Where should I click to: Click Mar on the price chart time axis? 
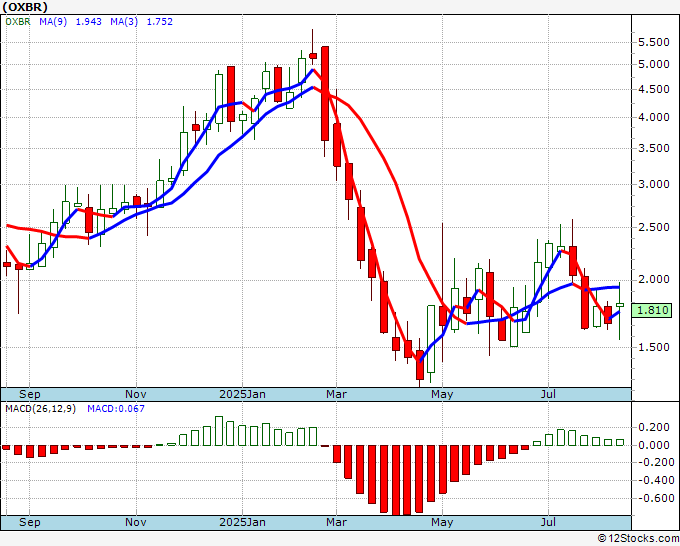pos(337,394)
